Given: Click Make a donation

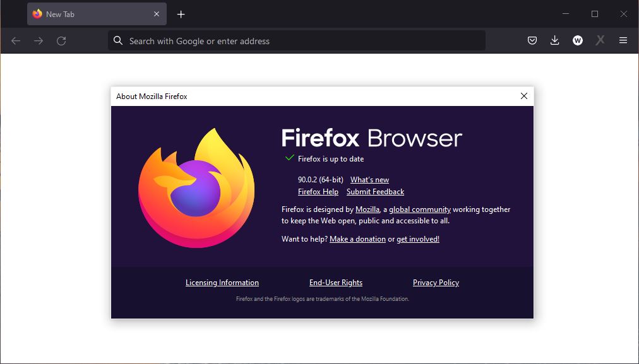Looking at the screenshot, I should point(358,238).
